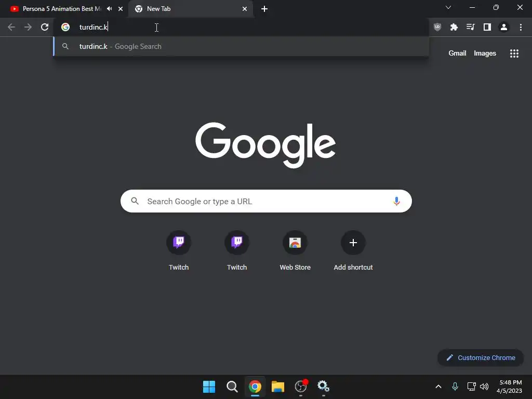
Task: Open OBS Studio from taskbar
Action: pyautogui.click(x=301, y=387)
